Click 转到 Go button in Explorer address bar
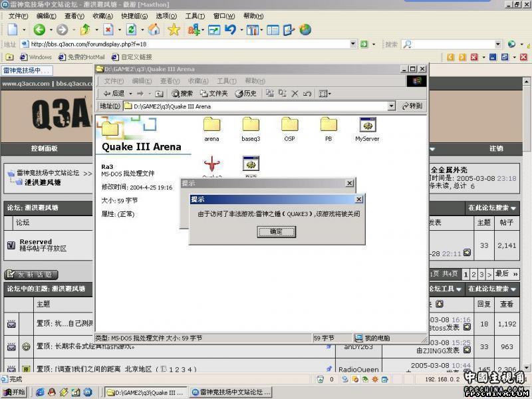Screen dimensions: 532x399 point(412,106)
